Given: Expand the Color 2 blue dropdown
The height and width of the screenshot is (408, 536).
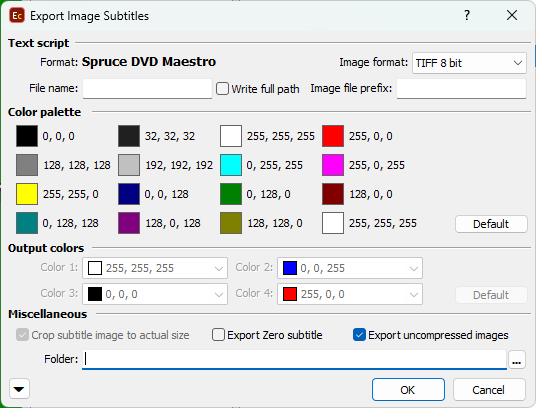Looking at the screenshot, I should [x=350, y=268].
